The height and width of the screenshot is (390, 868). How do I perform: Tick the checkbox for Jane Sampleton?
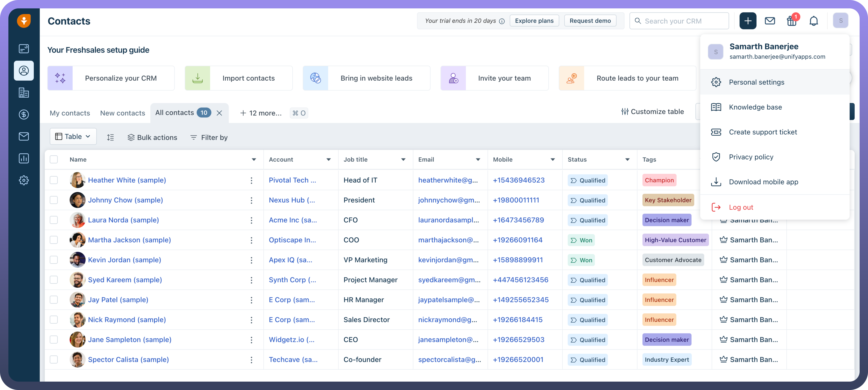click(x=54, y=339)
